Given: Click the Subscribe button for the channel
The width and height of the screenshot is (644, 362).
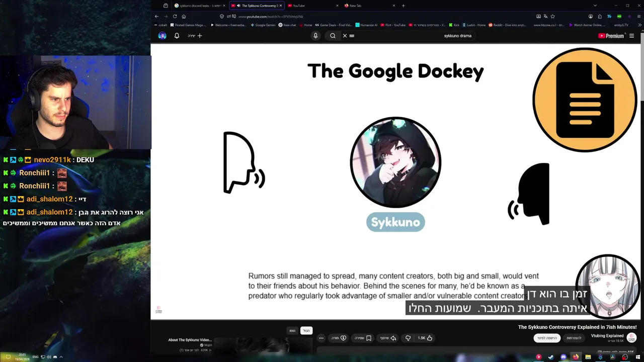Looking at the screenshot, I should 547,338.
